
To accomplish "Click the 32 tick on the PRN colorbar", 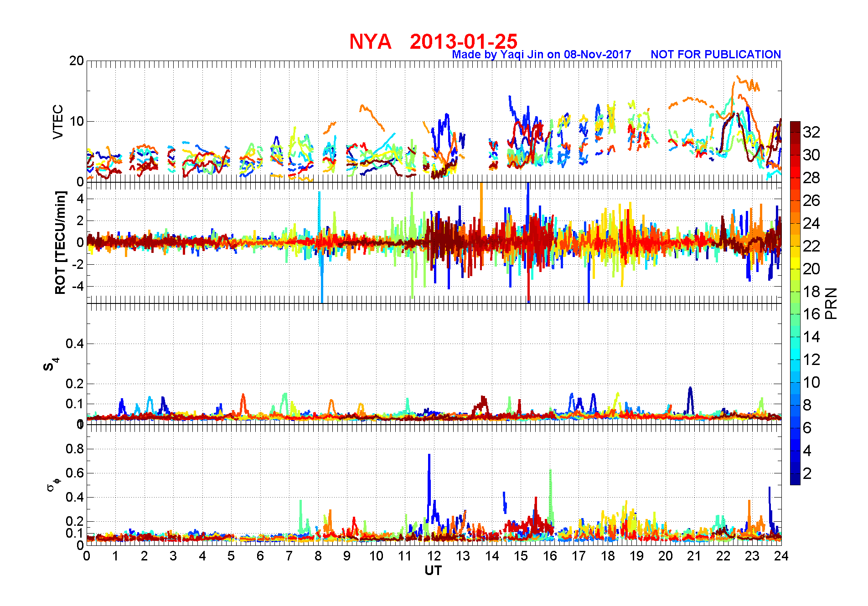I will tap(811, 132).
